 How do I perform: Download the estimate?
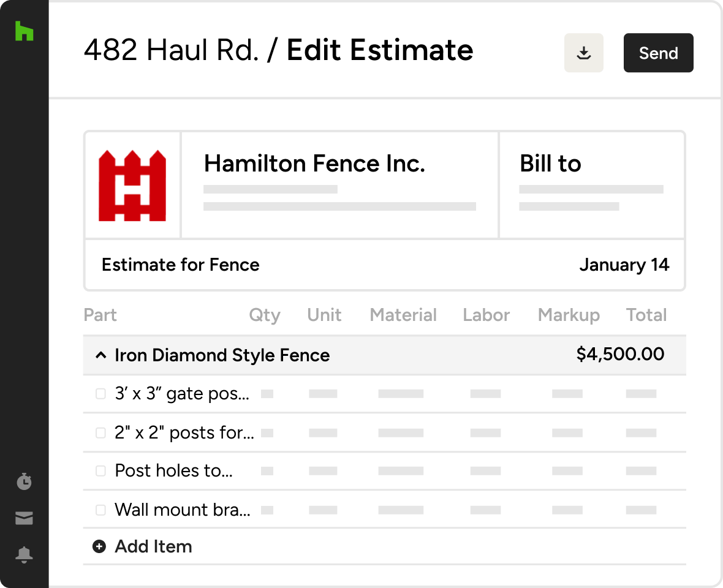pos(584,53)
